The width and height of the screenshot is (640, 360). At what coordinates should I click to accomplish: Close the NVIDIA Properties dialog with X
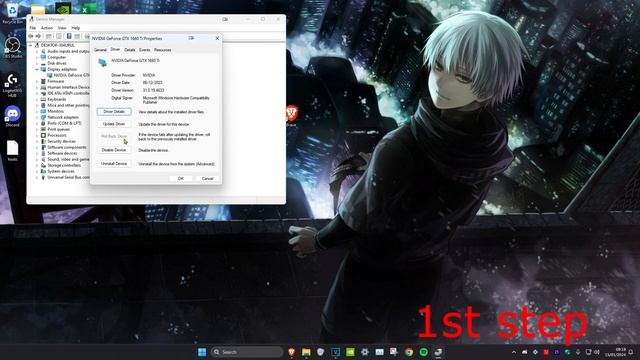point(217,38)
